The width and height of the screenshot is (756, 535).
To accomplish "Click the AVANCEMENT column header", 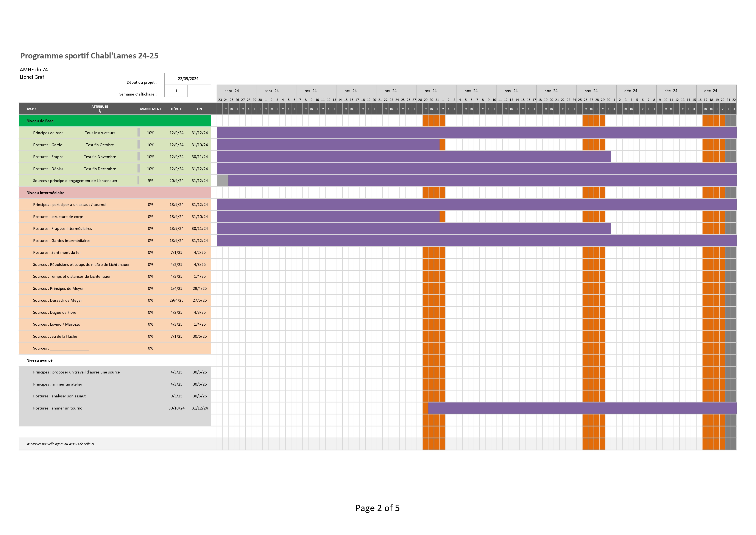I will point(150,109).
